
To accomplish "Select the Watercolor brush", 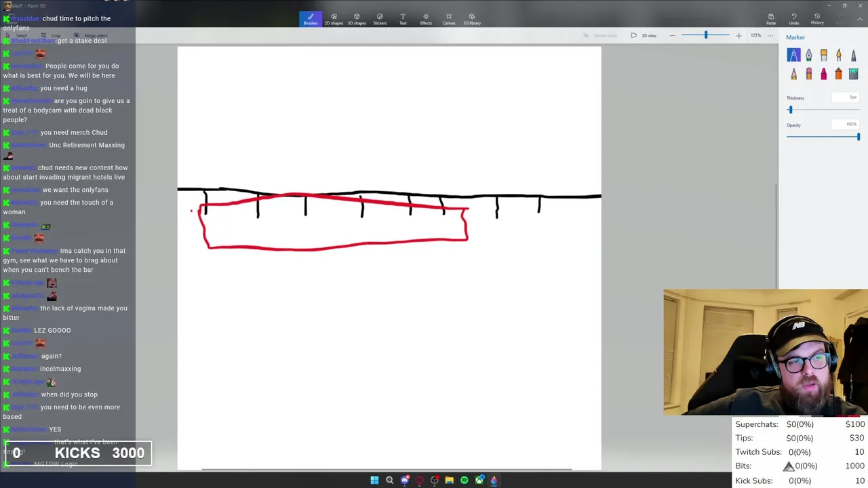I will tap(838, 56).
